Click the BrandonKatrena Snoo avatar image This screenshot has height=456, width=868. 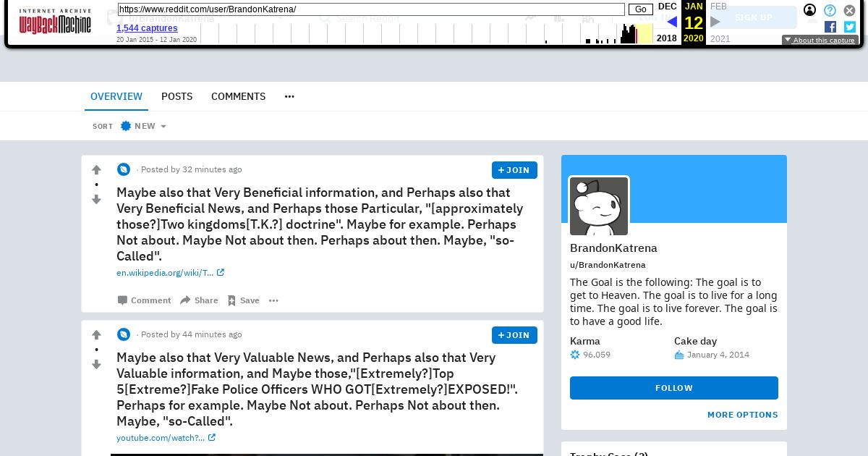(599, 206)
